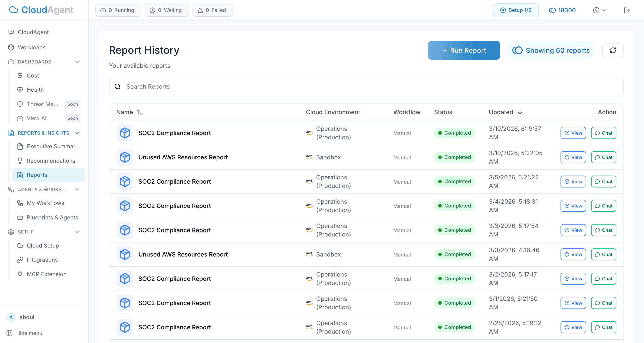Collapse the DASHBOARDS section
This screenshot has height=343, width=644.
tap(77, 62)
